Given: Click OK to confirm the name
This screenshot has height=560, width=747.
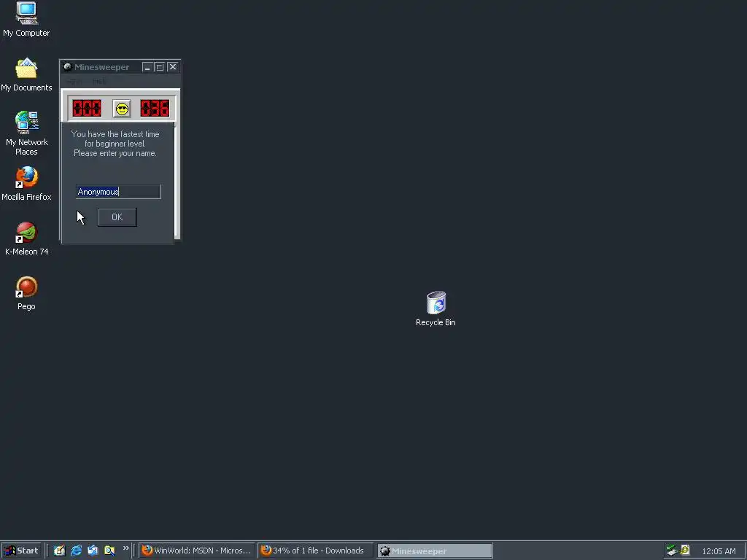Looking at the screenshot, I should (x=117, y=217).
